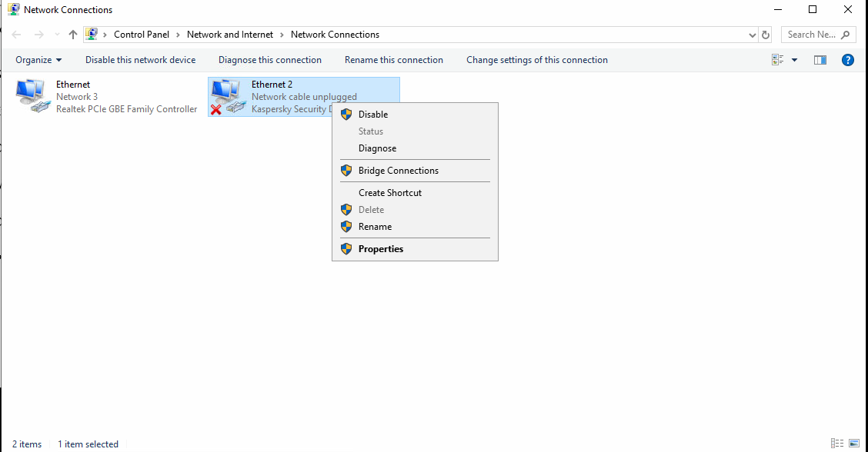
Task: Select Disable from the context menu
Action: click(373, 115)
